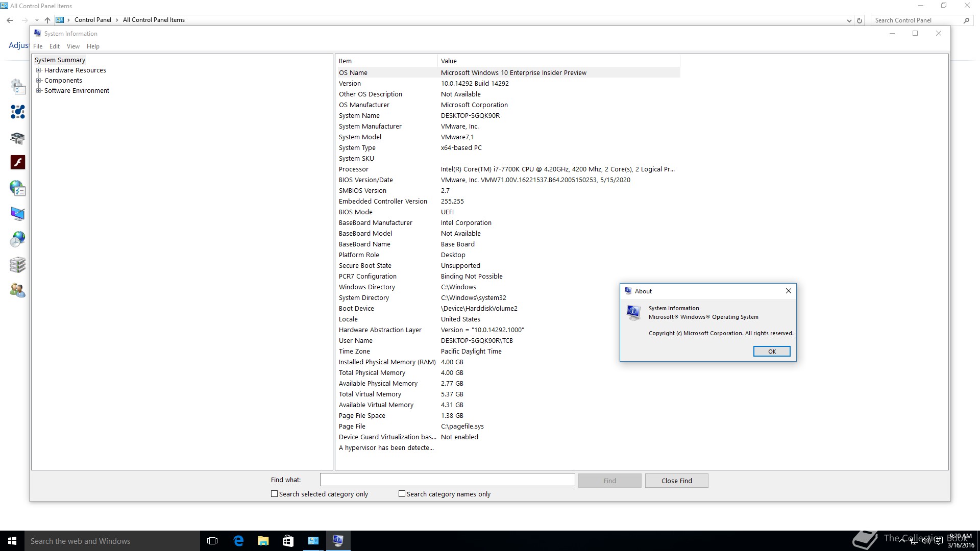This screenshot has height=551, width=980.
Task: Click All Control Panel Items breadcrumb
Action: (x=154, y=20)
